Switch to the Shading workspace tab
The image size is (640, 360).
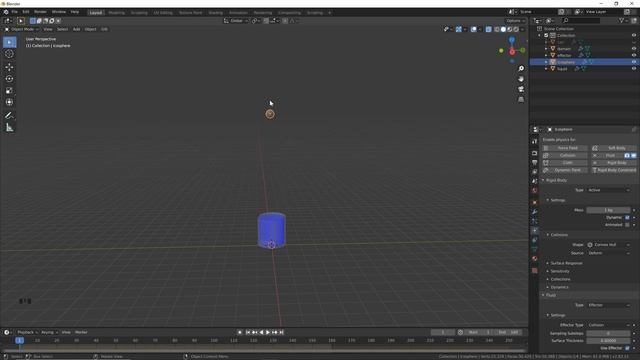[216, 13]
